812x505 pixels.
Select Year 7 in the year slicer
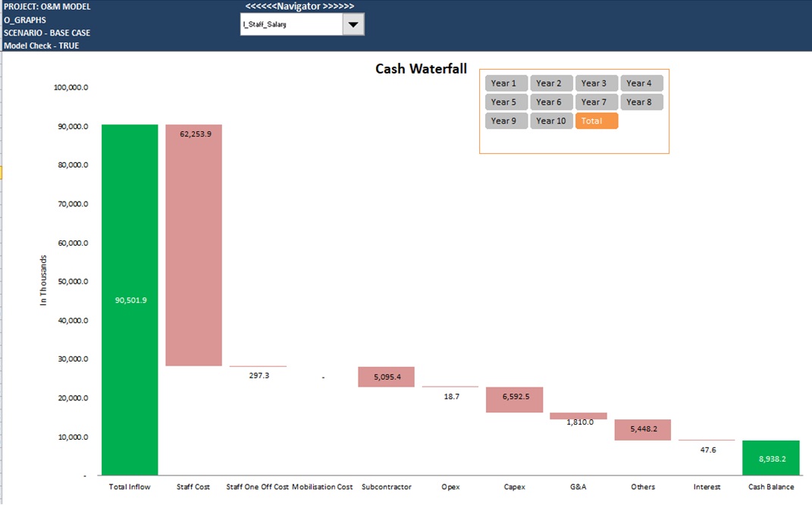(597, 102)
